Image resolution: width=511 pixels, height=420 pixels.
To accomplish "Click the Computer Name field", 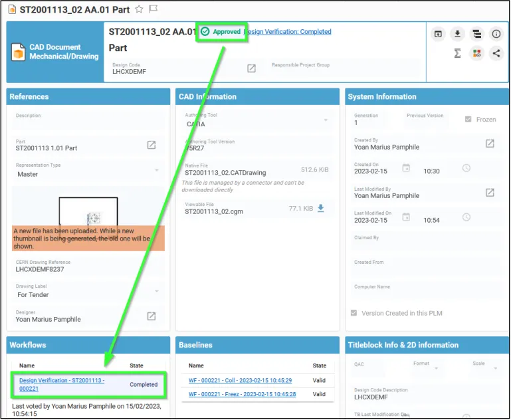I will coord(426,290).
